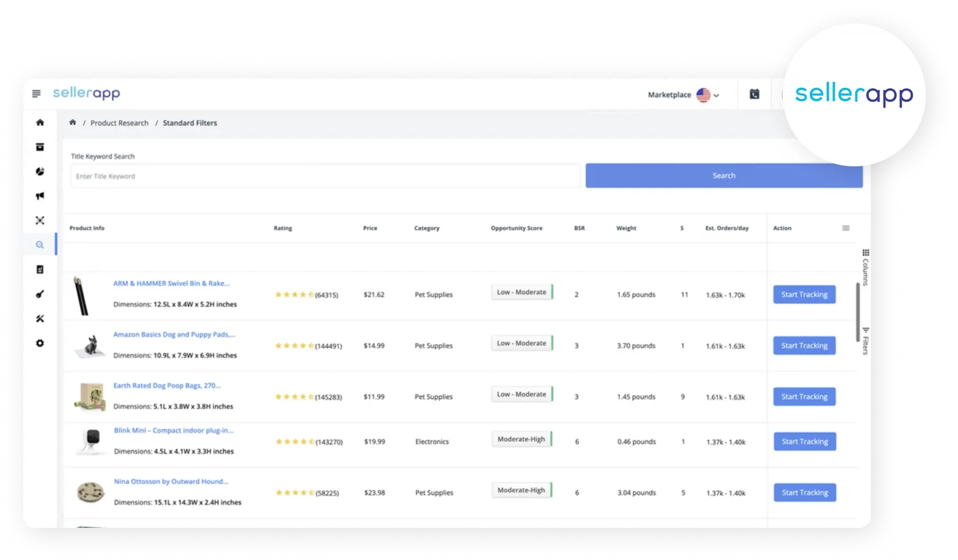Viewport: 958px width, 560px height.
Task: Open the Columns side panel tab
Action: (865, 267)
